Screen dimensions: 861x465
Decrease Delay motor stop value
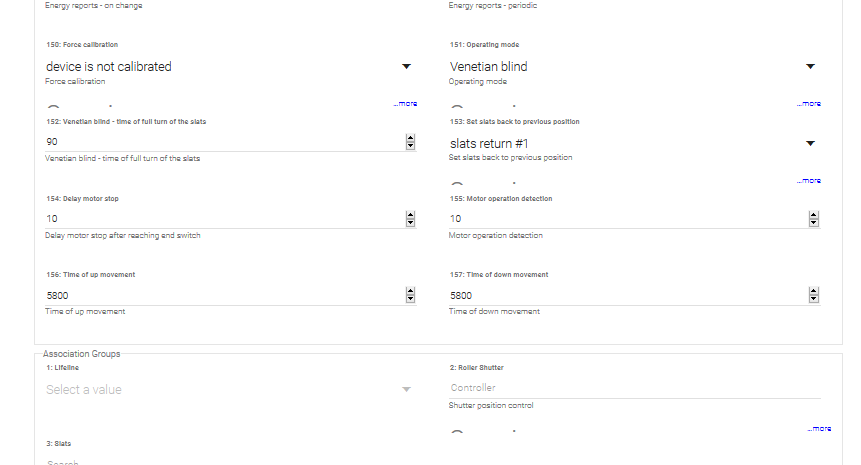point(410,222)
